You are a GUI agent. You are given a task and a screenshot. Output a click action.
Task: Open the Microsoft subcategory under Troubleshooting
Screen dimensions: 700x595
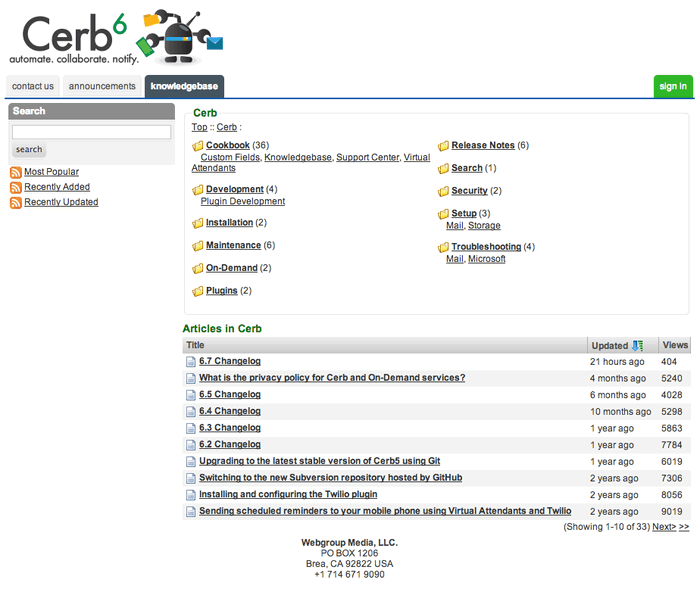pos(487,259)
